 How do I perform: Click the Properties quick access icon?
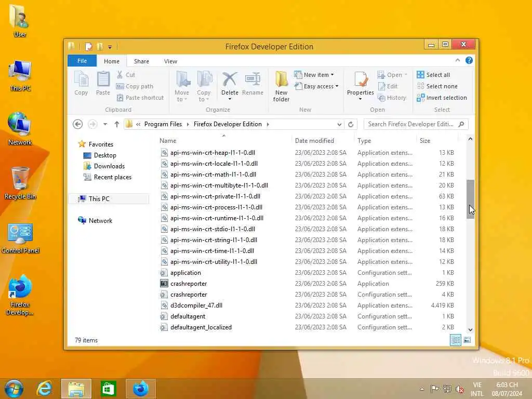[x=88, y=46]
